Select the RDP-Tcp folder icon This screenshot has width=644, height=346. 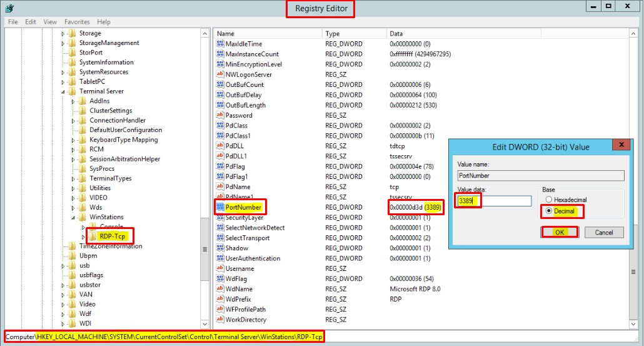point(93,237)
